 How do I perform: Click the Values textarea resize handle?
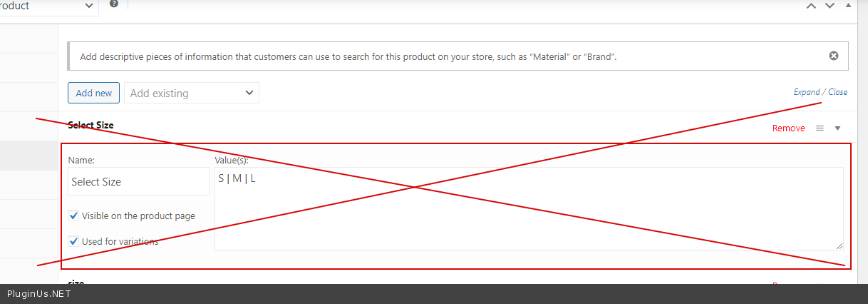click(839, 245)
